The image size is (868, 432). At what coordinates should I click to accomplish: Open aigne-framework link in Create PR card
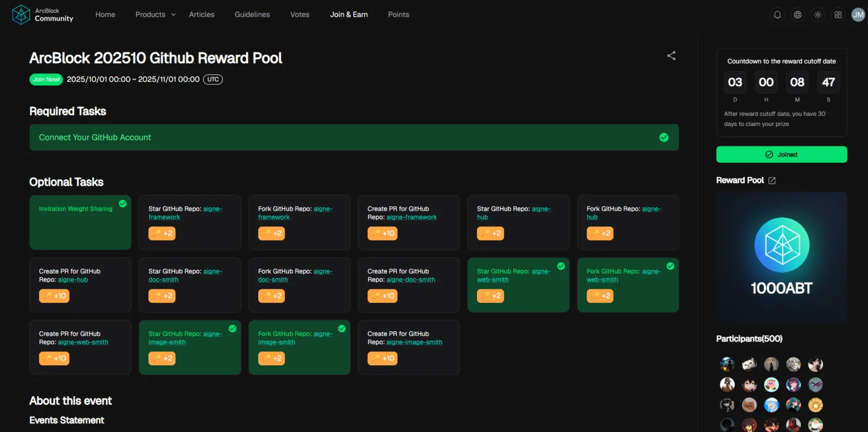coord(412,217)
